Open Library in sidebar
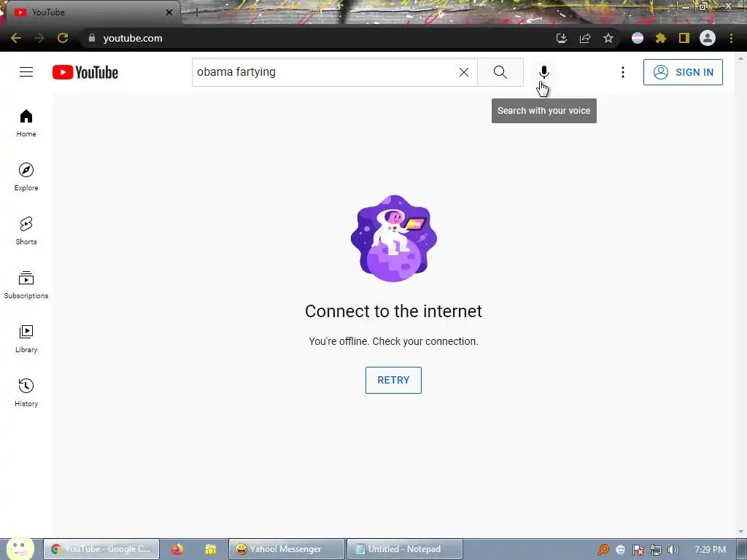Image resolution: width=747 pixels, height=560 pixels. 26,338
